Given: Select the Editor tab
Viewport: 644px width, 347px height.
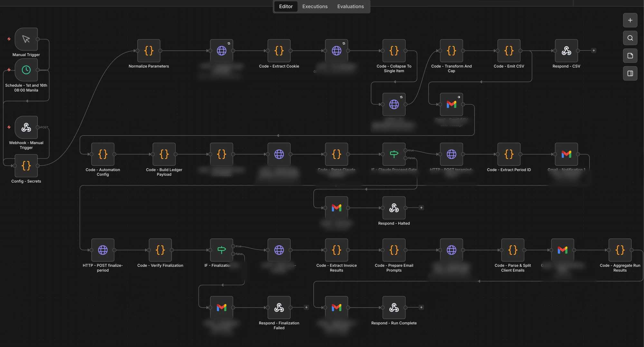Looking at the screenshot, I should tap(286, 6).
